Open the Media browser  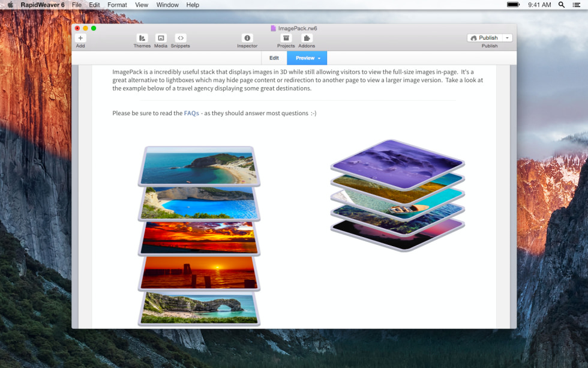point(161,38)
